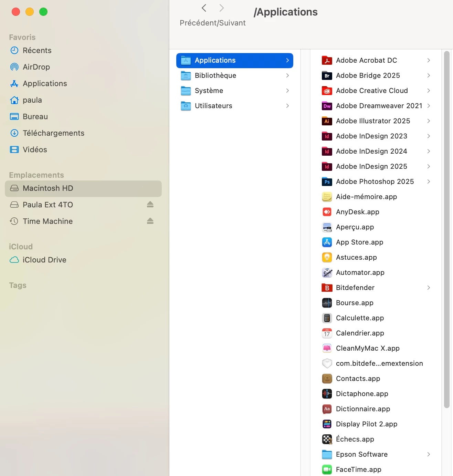The height and width of the screenshot is (476, 453).
Task: Expand the Bibliothèque folder chevron
Action: point(287,75)
